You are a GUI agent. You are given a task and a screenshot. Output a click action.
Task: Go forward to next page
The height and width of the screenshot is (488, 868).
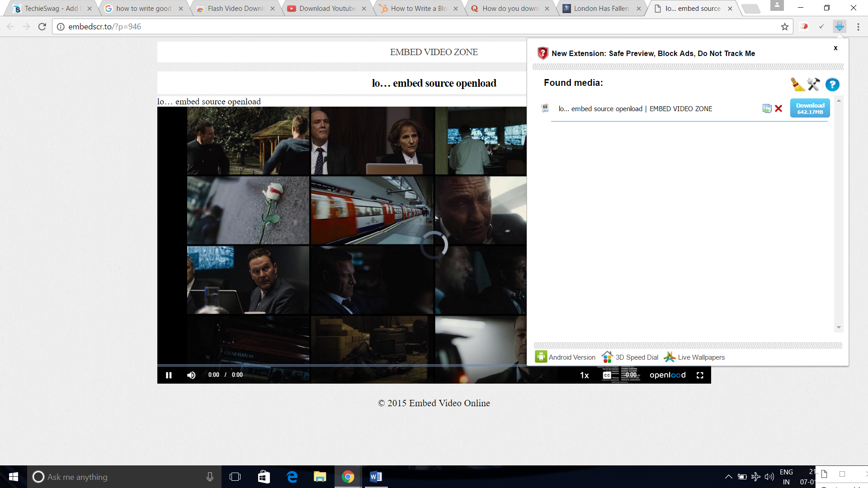click(26, 27)
